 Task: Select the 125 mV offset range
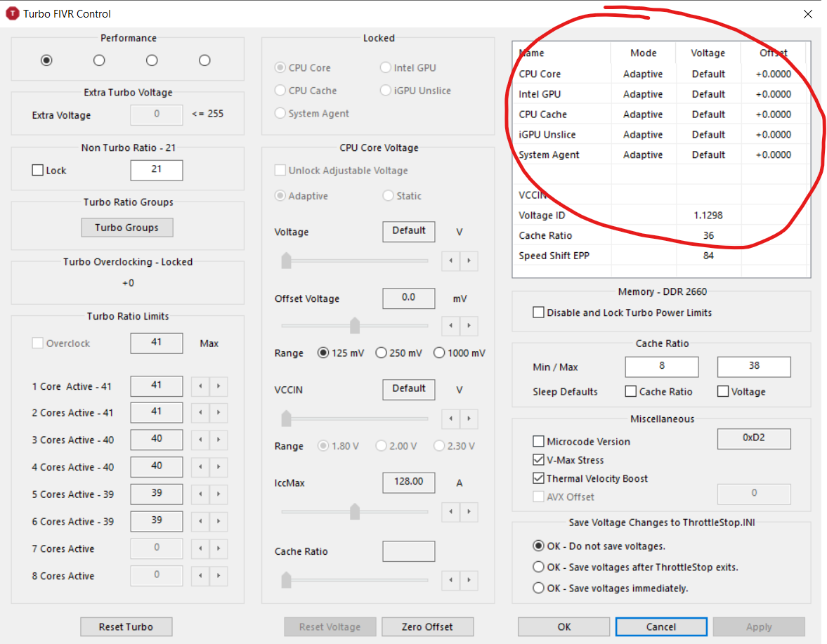[x=323, y=353]
